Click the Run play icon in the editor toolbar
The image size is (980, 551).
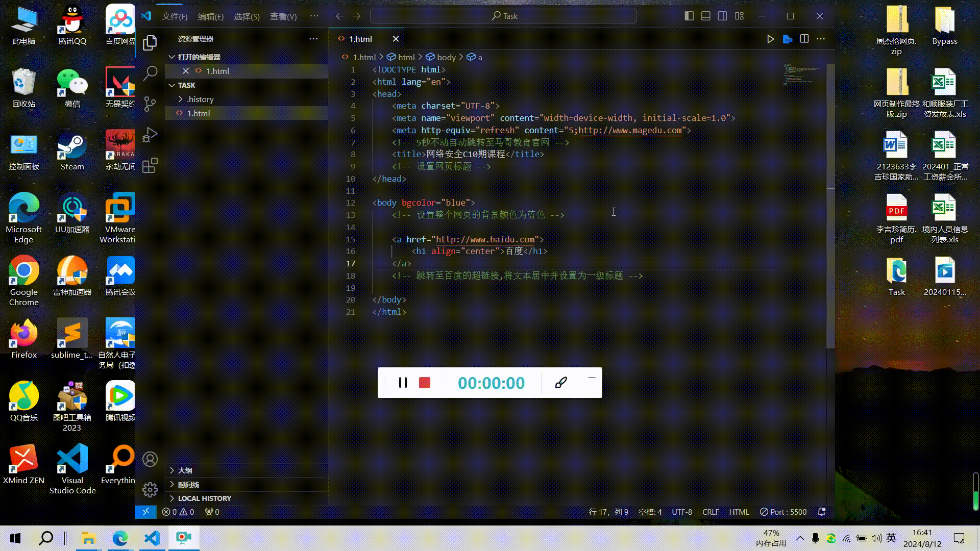tap(770, 39)
